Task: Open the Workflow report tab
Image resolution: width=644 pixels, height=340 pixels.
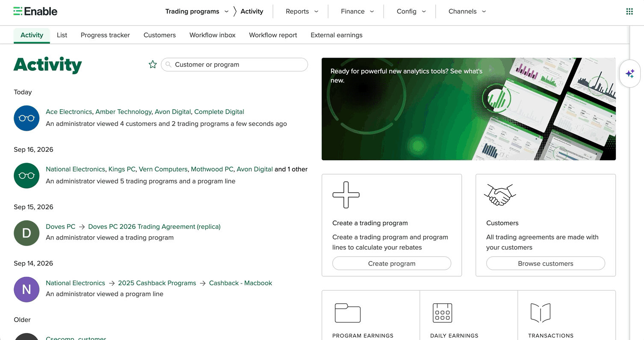Action: (273, 35)
